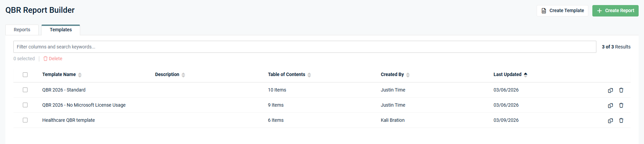Select the Healthcare QBR template checkbox
This screenshot has height=144, width=644.
pos(25,120)
